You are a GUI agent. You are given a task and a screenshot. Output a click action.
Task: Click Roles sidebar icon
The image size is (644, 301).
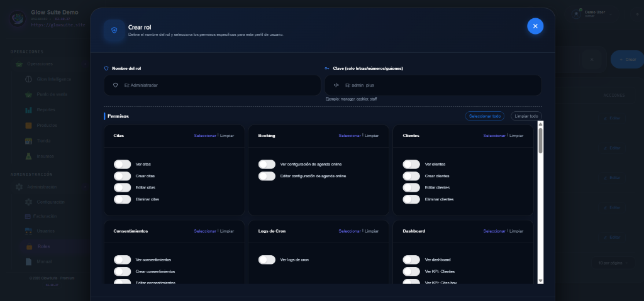coord(29,247)
